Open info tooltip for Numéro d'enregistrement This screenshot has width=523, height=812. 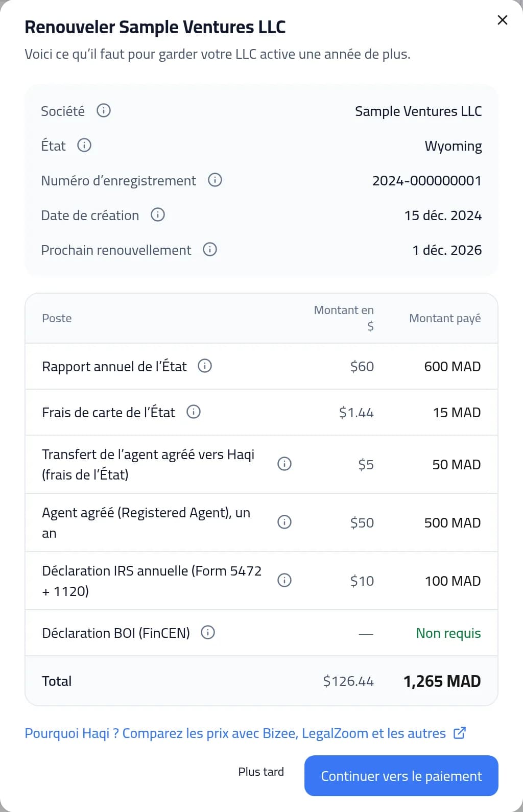pyautogui.click(x=215, y=180)
